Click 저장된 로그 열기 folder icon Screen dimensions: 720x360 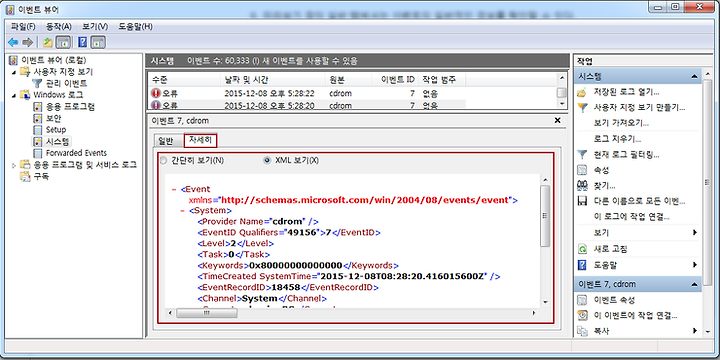(x=582, y=92)
